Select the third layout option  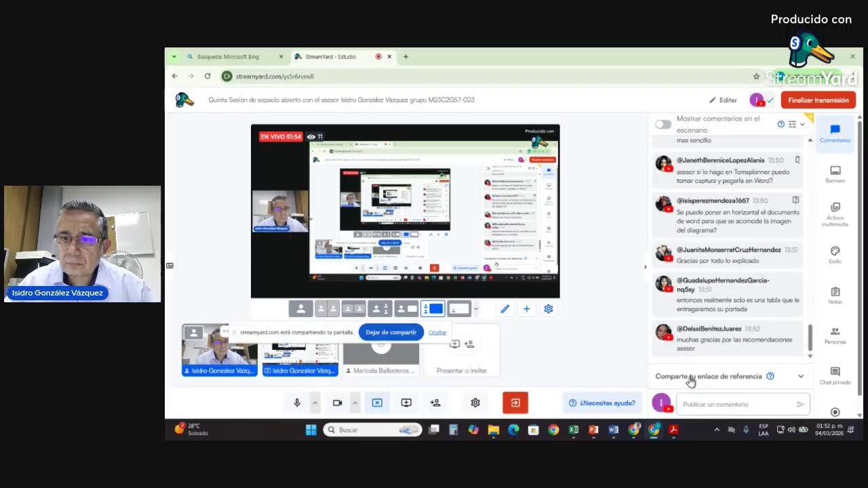click(353, 309)
